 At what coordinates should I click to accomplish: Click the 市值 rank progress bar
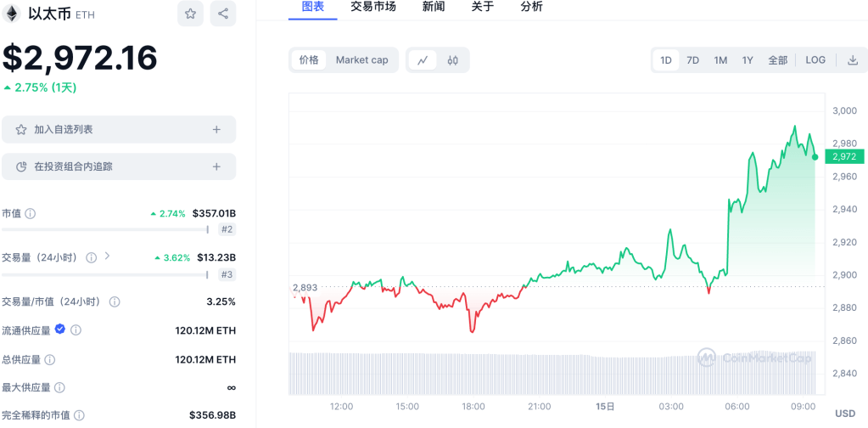point(105,229)
